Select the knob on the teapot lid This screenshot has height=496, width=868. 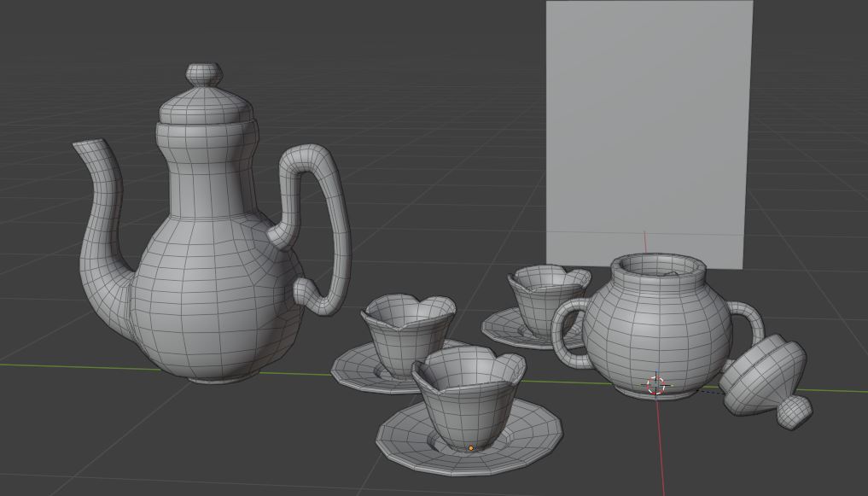point(204,74)
